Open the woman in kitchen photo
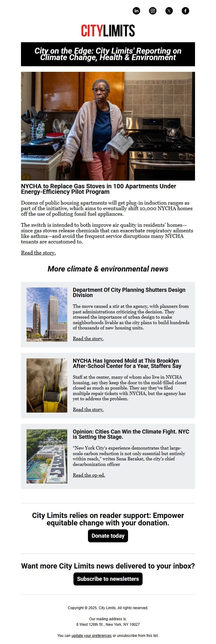This screenshot has width=216, height=644. pos(108,126)
